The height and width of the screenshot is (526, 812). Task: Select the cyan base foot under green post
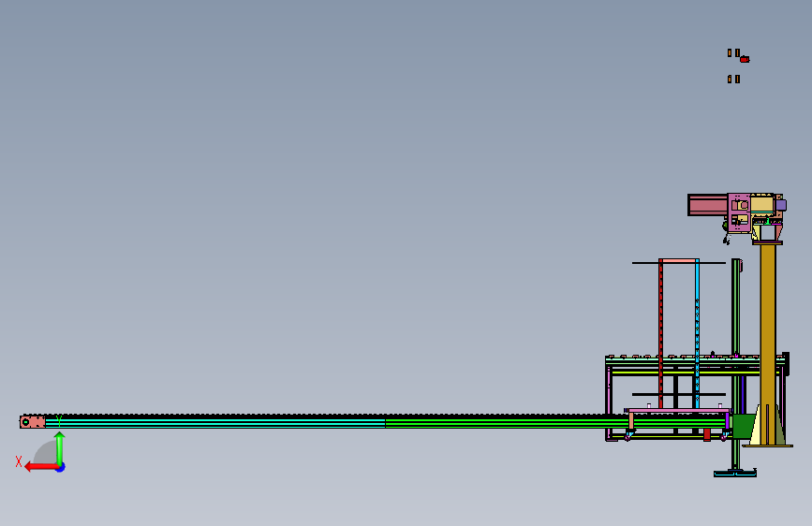735,473
